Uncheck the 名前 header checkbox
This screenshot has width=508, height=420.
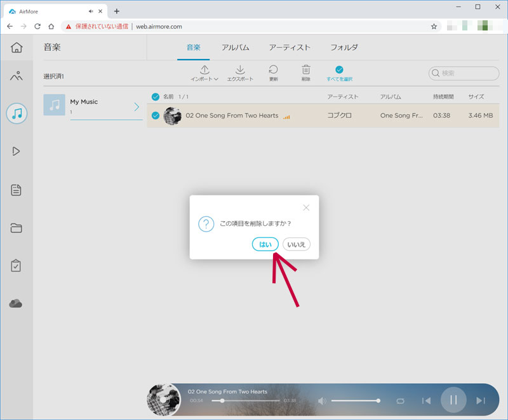pos(156,97)
